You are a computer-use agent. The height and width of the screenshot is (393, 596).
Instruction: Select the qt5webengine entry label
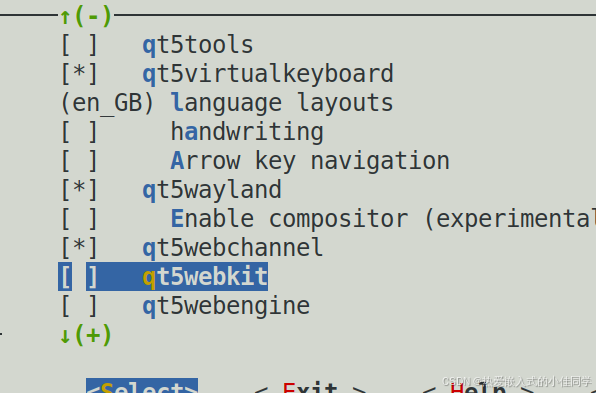pyautogui.click(x=226, y=306)
